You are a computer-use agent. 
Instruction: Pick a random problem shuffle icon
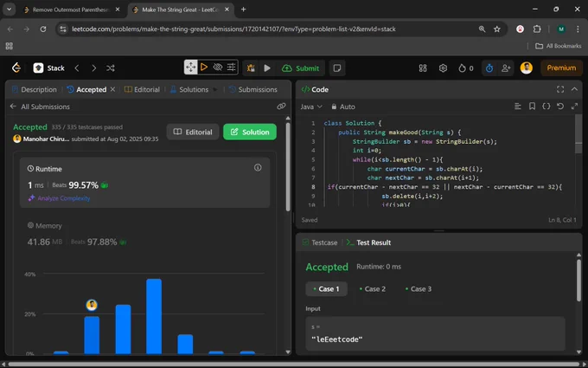pos(111,68)
